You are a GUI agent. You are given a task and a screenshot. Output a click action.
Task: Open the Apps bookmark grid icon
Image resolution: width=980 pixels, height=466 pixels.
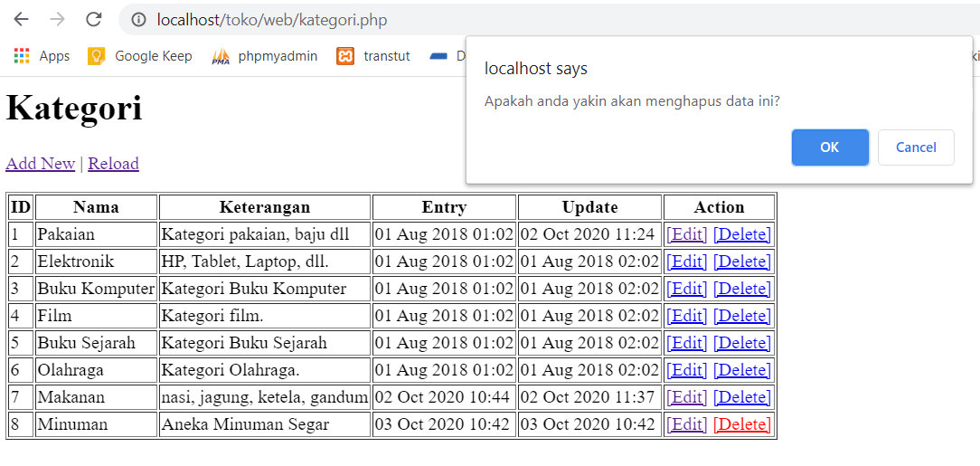[22, 56]
